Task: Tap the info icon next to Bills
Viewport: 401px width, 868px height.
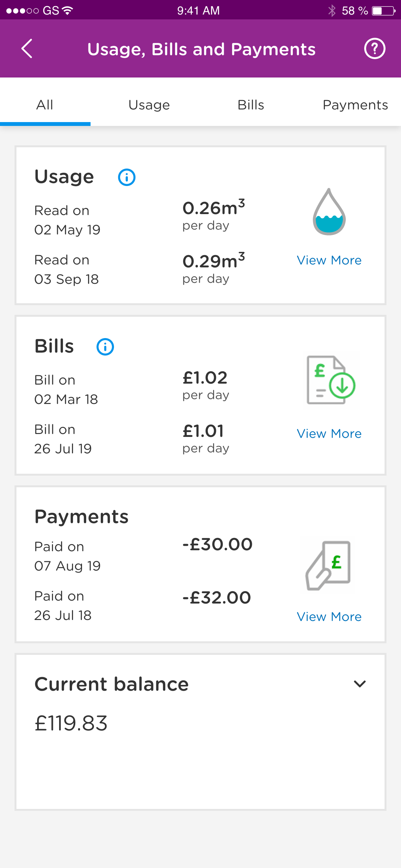Action: point(105,347)
